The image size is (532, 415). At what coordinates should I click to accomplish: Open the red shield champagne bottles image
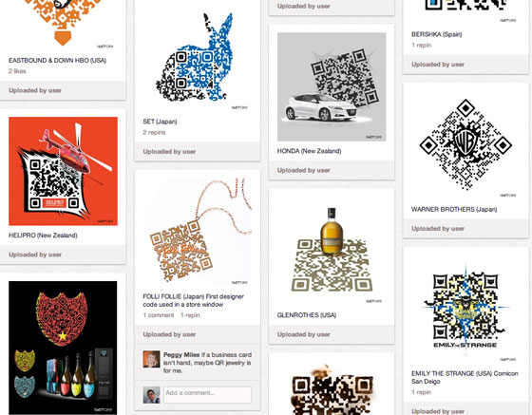(63, 348)
